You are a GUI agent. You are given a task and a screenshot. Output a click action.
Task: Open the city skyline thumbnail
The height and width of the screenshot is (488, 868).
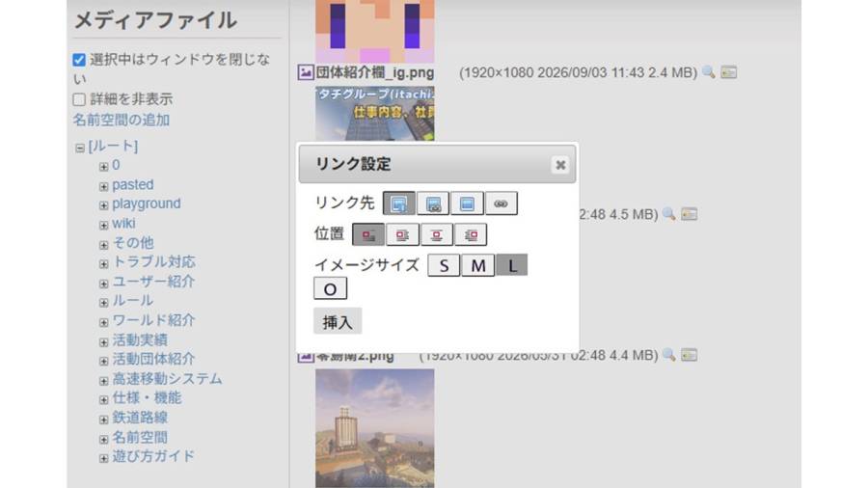pos(375,428)
